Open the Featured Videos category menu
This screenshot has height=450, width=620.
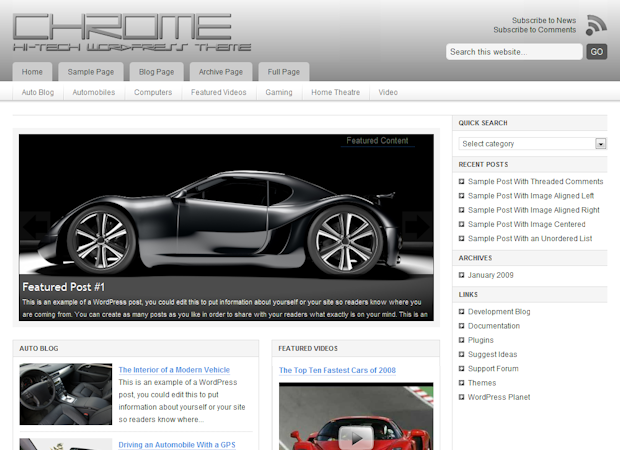[x=219, y=92]
